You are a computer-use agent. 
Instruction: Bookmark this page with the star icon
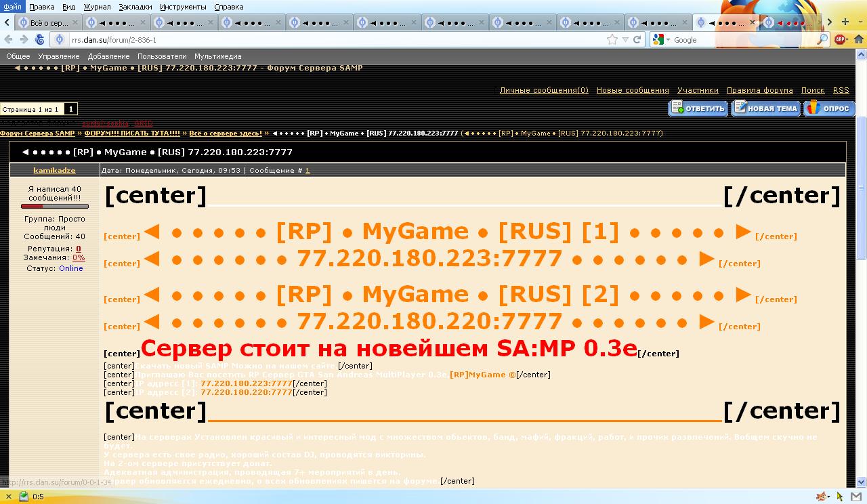click(x=612, y=39)
